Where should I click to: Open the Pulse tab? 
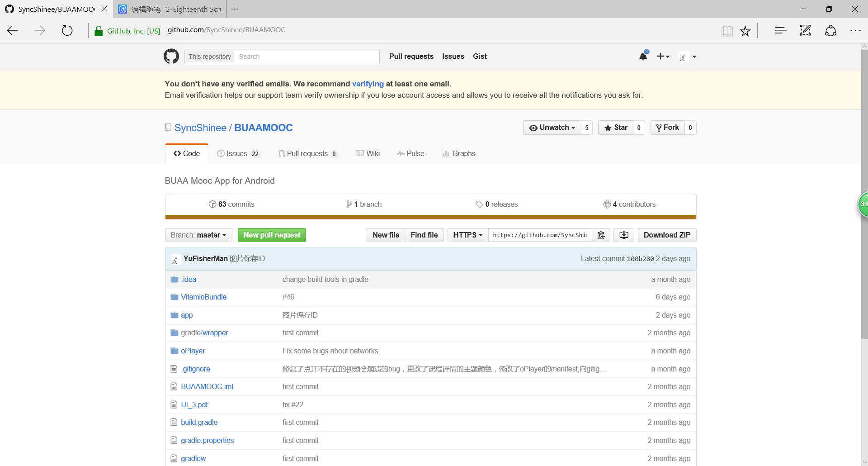click(x=410, y=154)
